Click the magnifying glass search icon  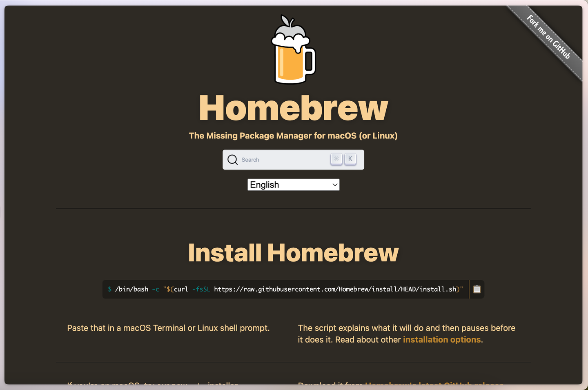pyautogui.click(x=232, y=160)
